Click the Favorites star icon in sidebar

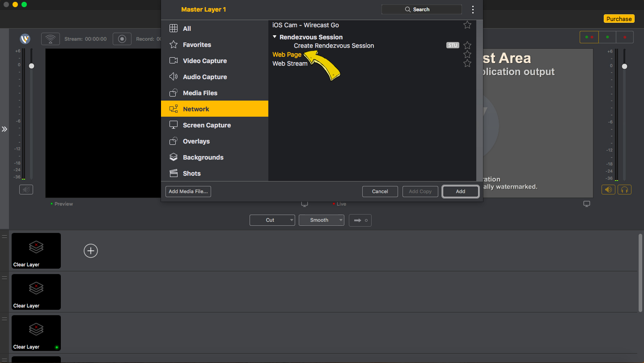pos(174,45)
